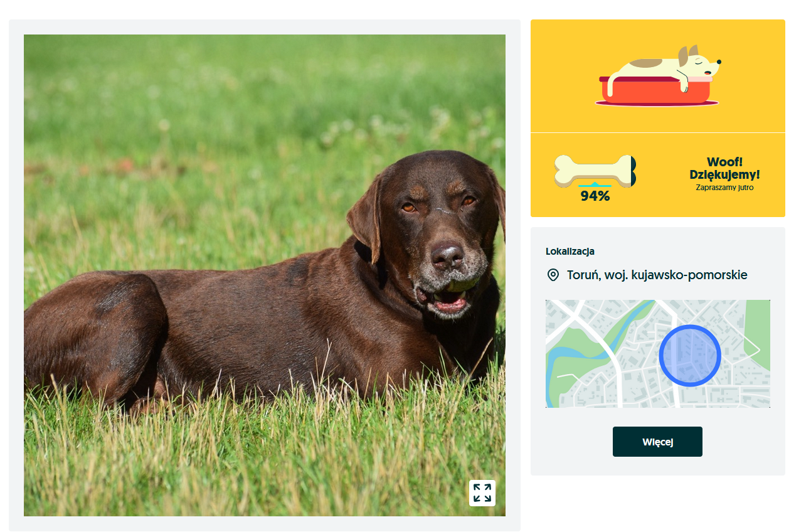This screenshot has width=811, height=532.
Task: Click the blue circle marker on the map
Action: 689,355
